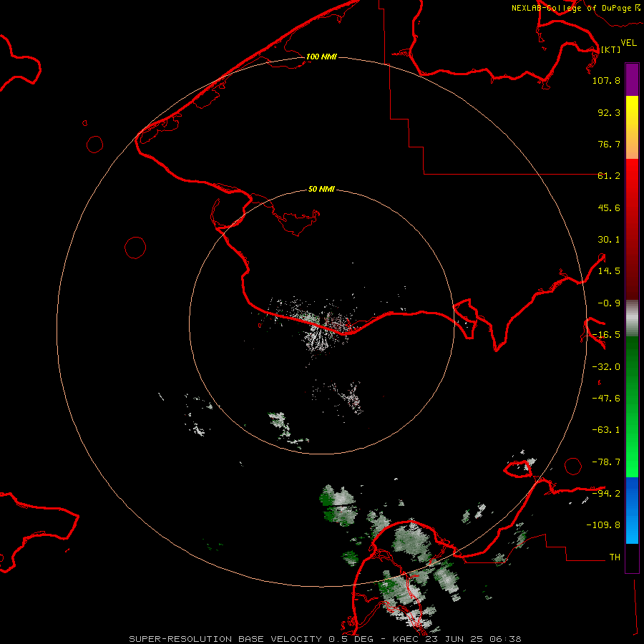The image size is (644, 644).
Task: Select the 92.3 velocity scale value
Action: click(x=609, y=112)
